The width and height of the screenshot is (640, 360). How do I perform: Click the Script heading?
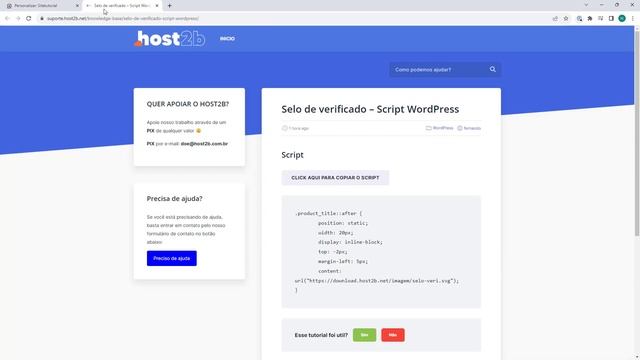coord(292,155)
